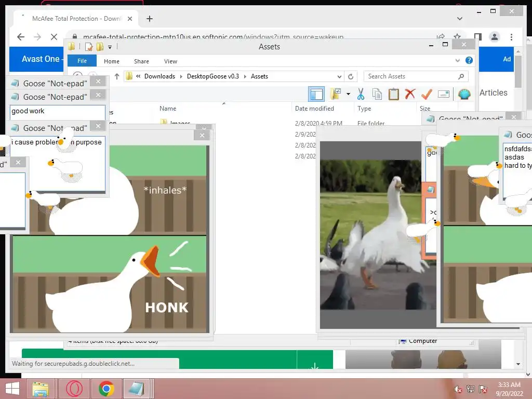Screen dimensions: 532x399
Task: Click the Preview pane toggle icon in Assets toolbar
Action: (x=316, y=94)
